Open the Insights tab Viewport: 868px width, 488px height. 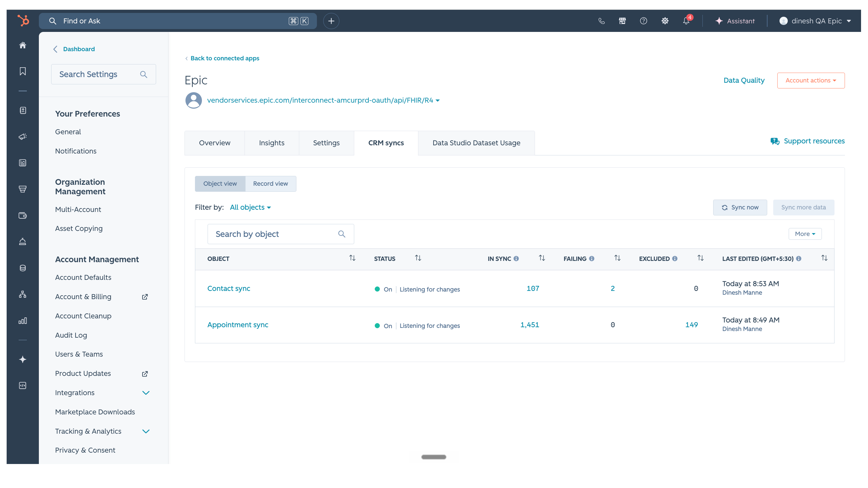[272, 143]
